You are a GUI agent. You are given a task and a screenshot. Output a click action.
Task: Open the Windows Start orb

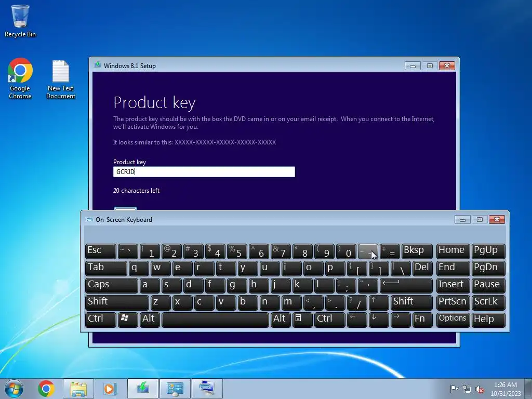point(14,389)
